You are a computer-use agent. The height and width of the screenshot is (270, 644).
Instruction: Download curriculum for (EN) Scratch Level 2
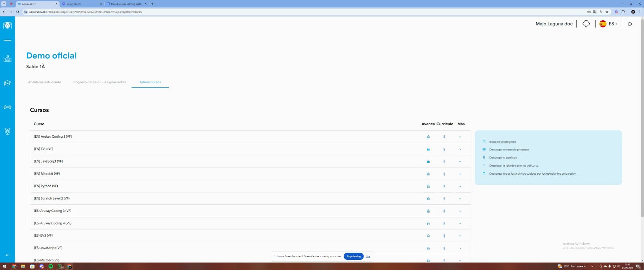[x=444, y=199]
